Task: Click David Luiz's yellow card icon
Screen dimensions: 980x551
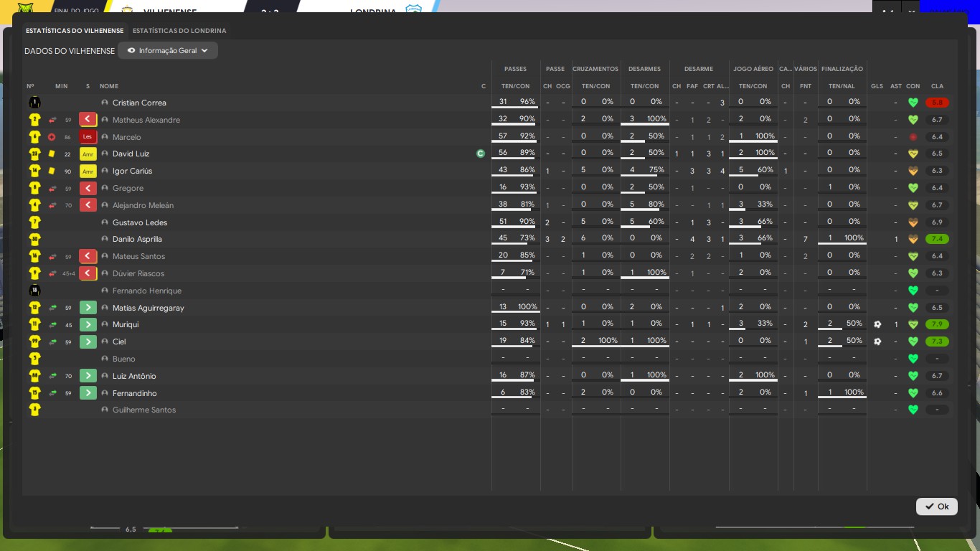Action: click(x=52, y=154)
